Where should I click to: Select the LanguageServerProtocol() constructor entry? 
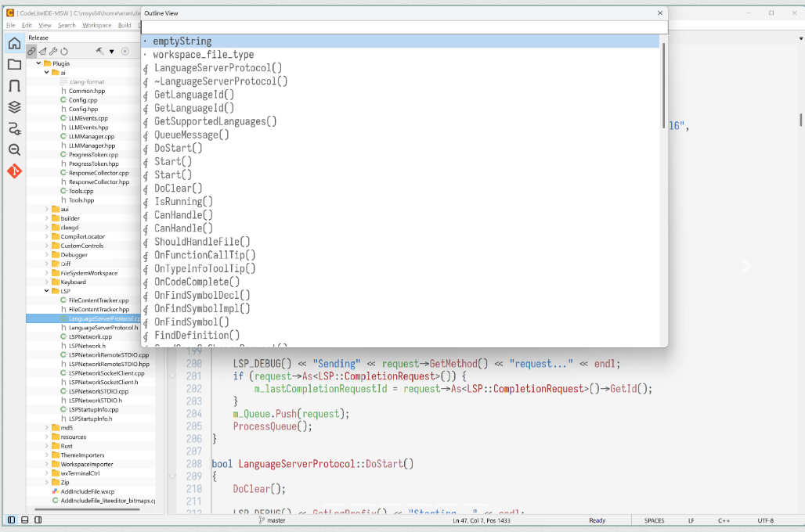(x=400, y=68)
